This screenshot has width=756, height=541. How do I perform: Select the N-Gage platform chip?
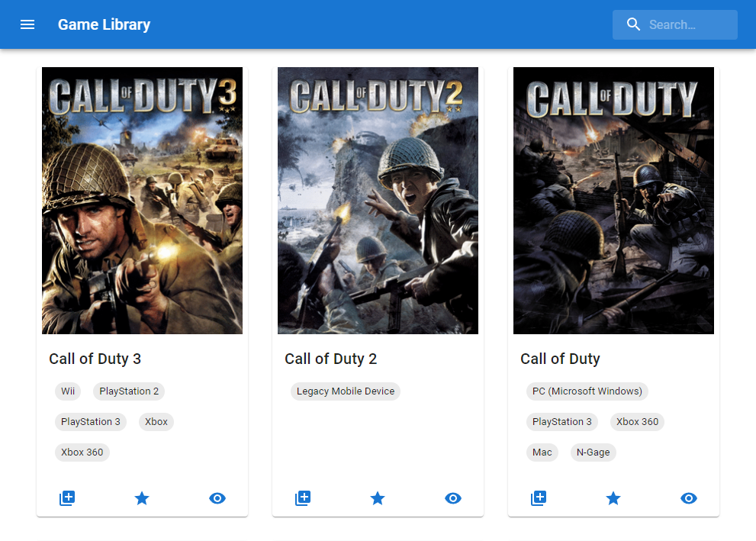coord(593,452)
